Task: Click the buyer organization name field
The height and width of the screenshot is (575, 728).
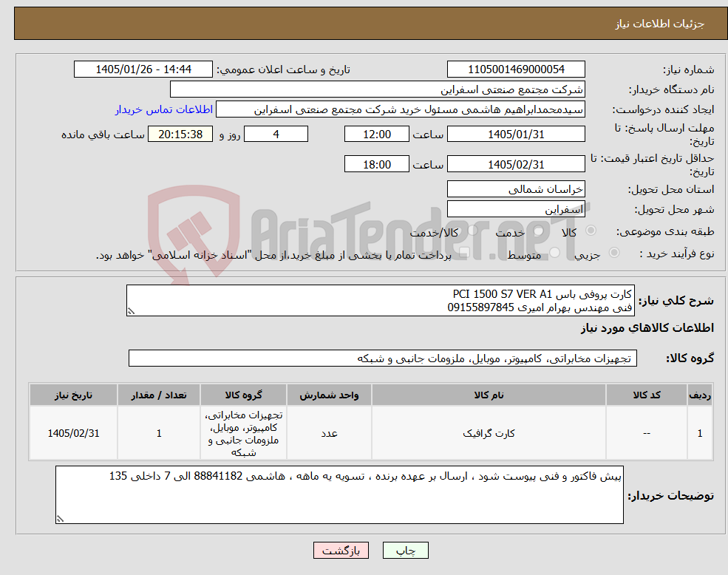Action: (x=378, y=89)
